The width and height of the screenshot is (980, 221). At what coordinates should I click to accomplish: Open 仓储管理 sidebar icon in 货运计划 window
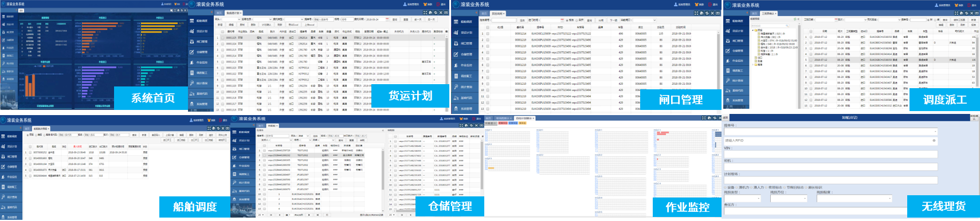coord(193,52)
